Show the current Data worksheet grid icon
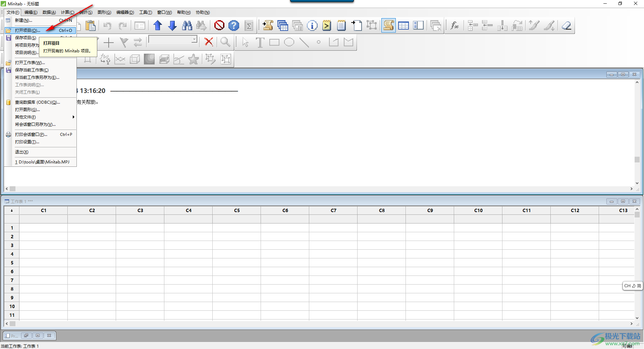This screenshot has height=349, width=644. [x=404, y=26]
